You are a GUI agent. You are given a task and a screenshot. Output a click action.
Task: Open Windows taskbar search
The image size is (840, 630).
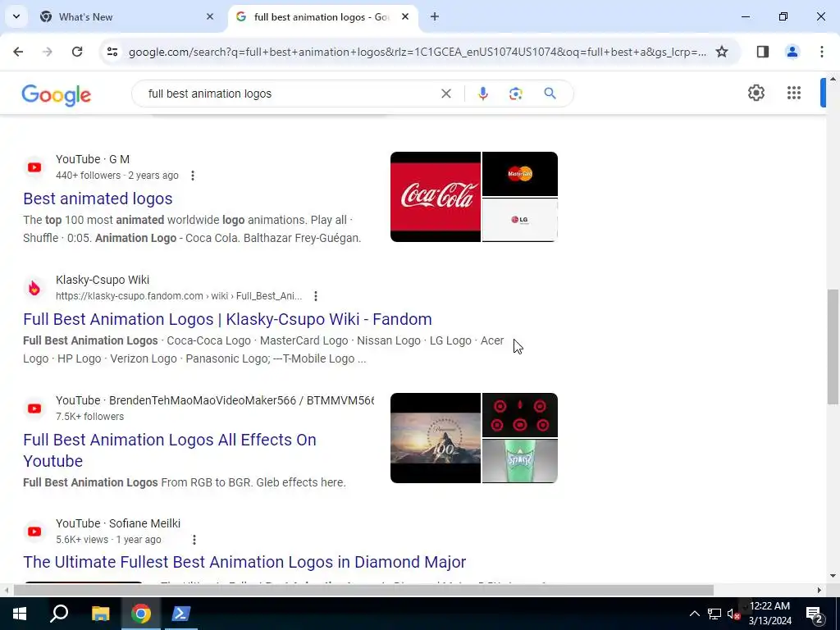click(x=59, y=614)
